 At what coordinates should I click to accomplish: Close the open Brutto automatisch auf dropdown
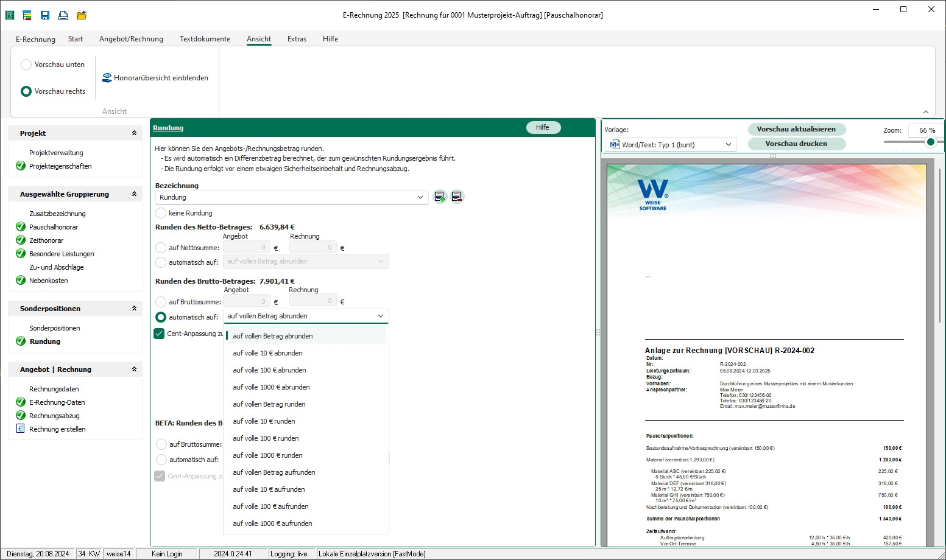pos(381,316)
